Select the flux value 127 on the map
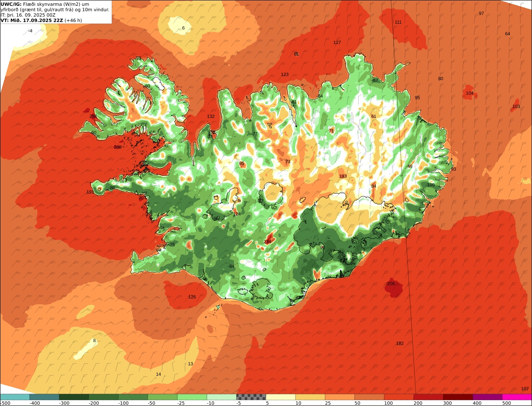The image size is (532, 406). [x=337, y=42]
